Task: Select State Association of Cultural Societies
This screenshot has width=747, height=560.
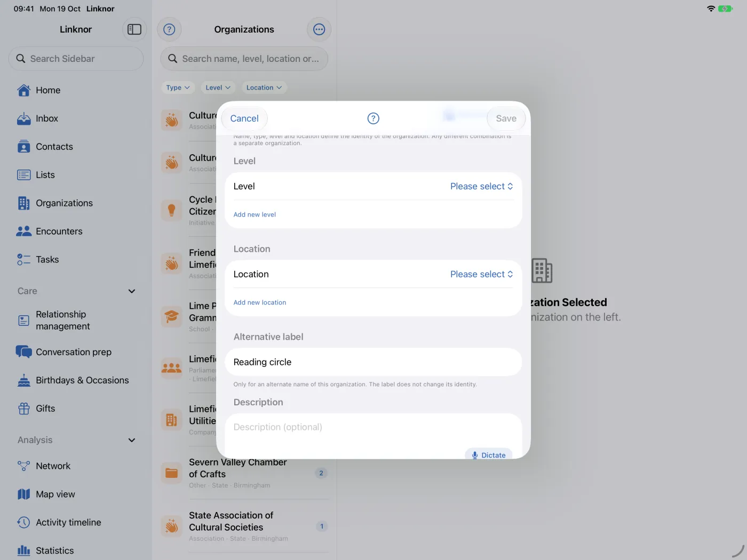Action: point(244,526)
